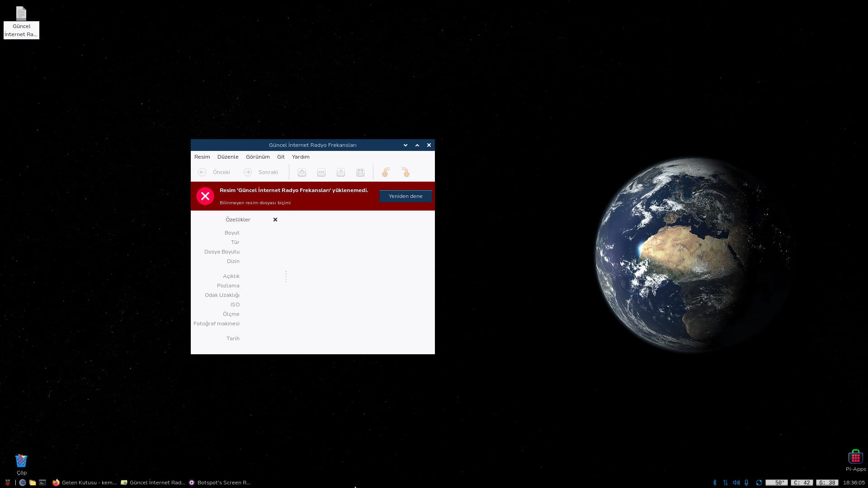Click the best fit zoom icon

click(360, 172)
